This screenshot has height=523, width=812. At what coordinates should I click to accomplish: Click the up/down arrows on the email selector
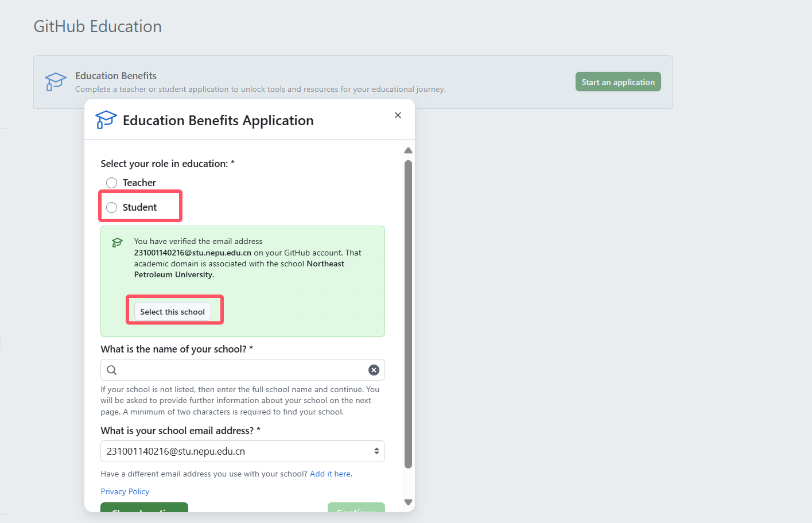[376, 451]
